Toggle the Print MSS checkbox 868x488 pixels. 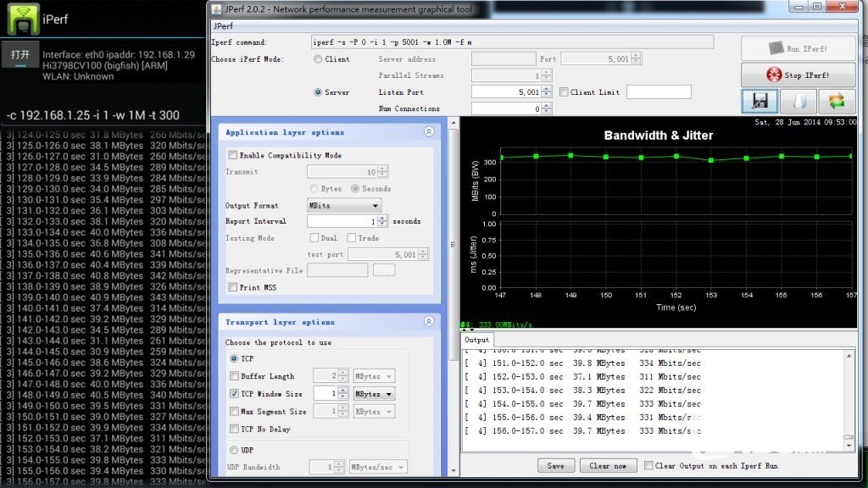coord(233,287)
